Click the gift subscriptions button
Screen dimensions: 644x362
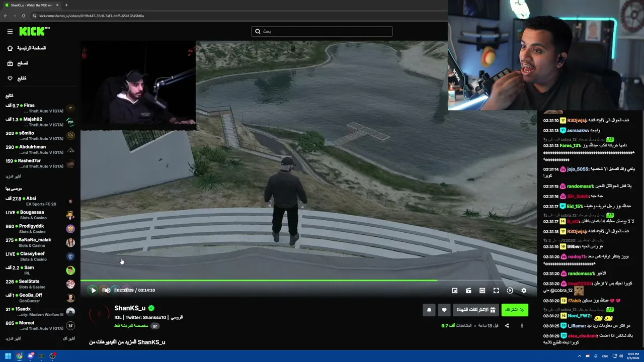[x=475, y=310]
